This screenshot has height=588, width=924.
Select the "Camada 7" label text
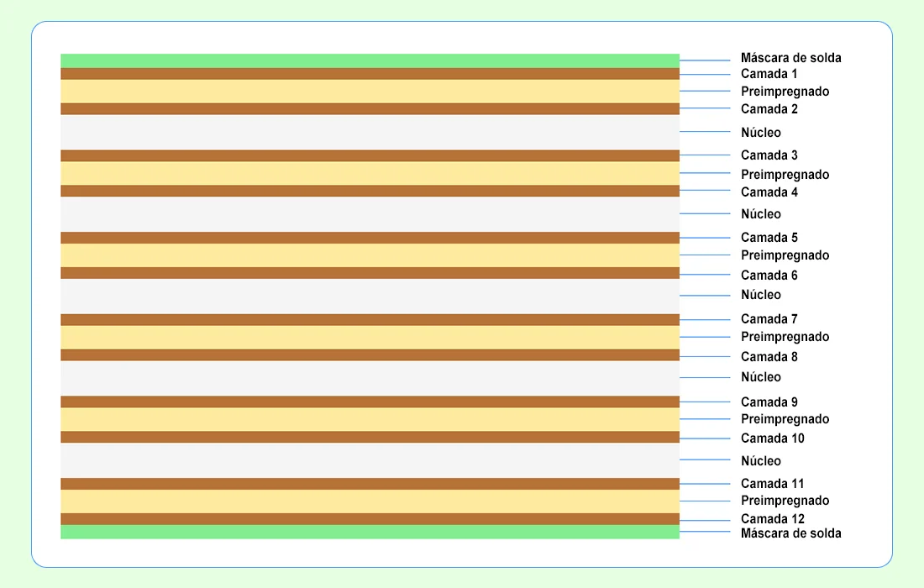(769, 319)
